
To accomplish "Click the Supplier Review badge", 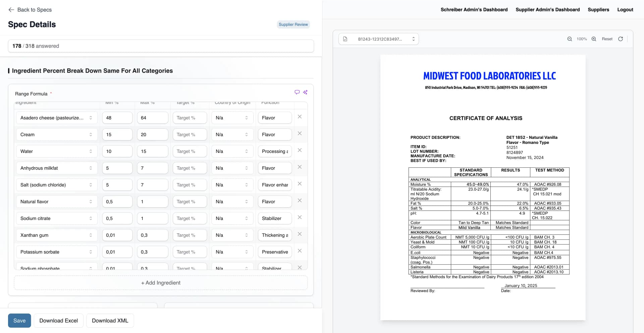I will pos(293,24).
